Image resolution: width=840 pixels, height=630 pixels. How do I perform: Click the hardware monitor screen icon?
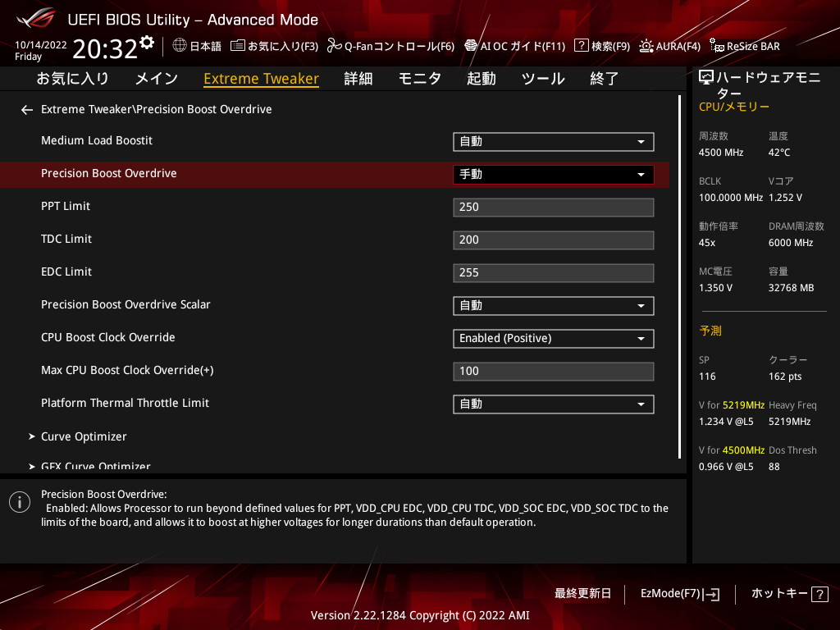pos(706,78)
